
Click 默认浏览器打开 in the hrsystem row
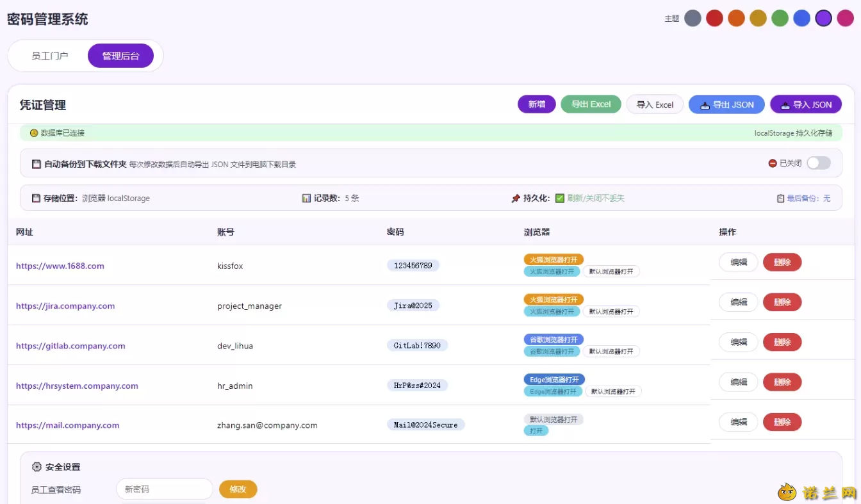coord(613,391)
